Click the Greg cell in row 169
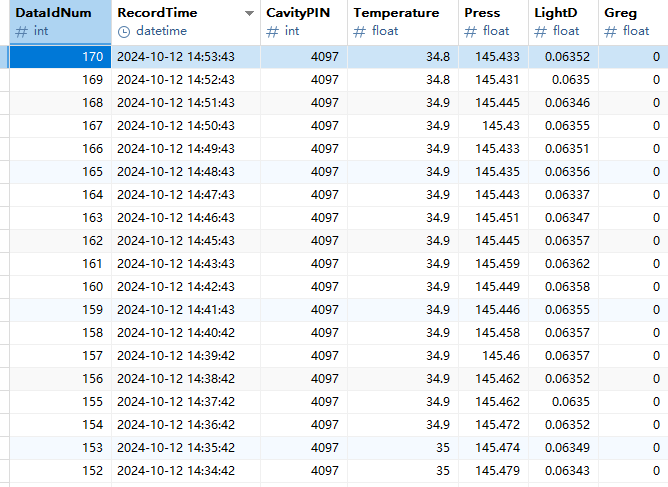 632,80
